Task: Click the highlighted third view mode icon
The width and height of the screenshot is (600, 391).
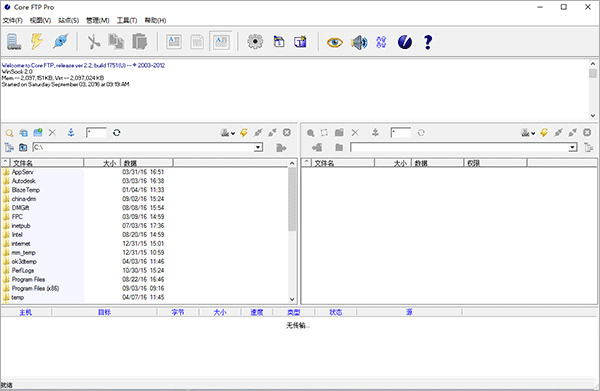Action: (x=221, y=42)
